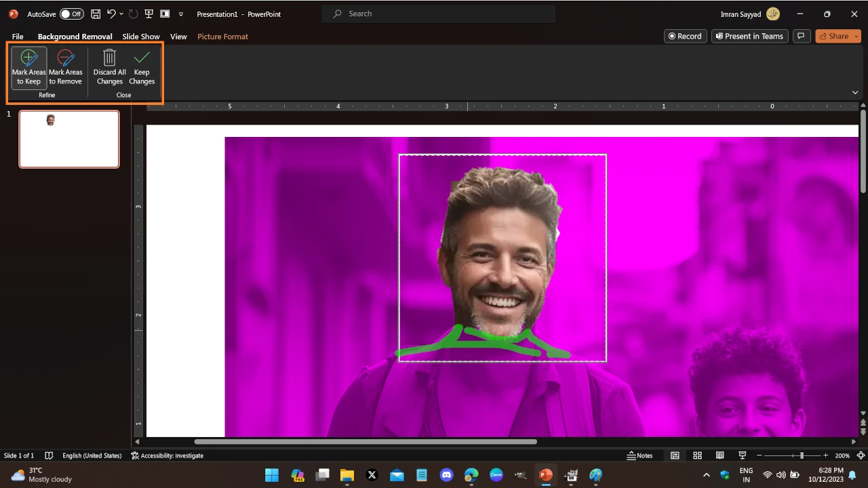Select the Mark Areas to Remove tool

(65, 68)
